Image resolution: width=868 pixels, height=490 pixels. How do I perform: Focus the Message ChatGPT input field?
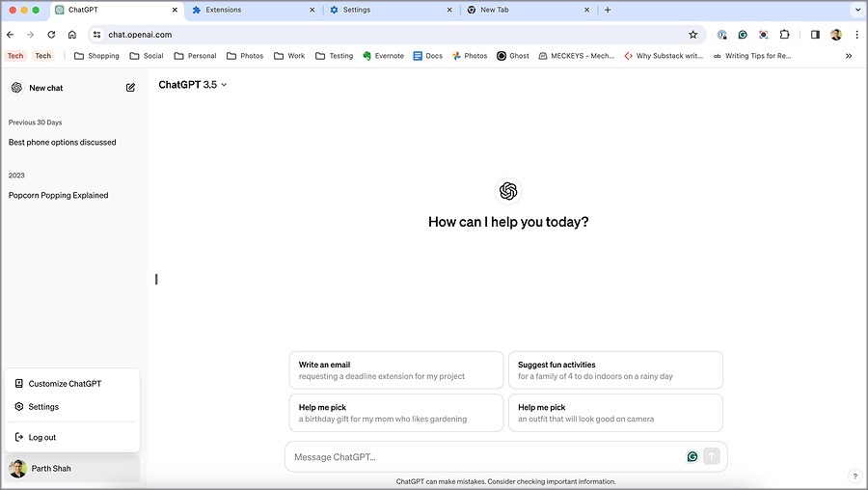pos(487,457)
